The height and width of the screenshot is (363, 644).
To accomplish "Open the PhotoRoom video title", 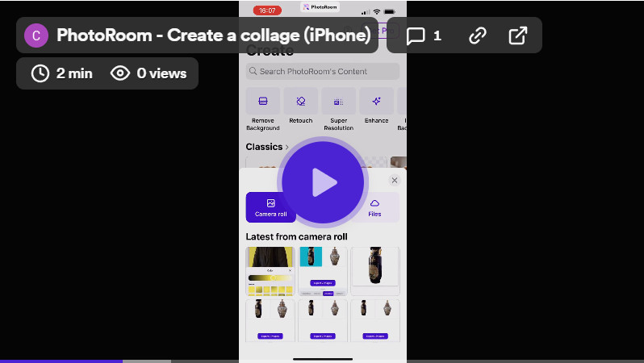I will pyautogui.click(x=214, y=35).
